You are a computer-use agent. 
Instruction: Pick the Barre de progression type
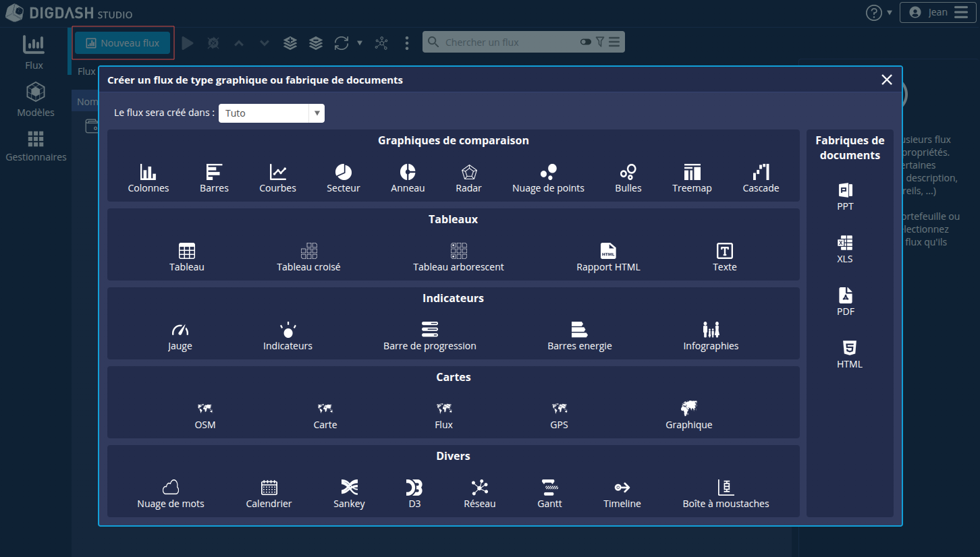[430, 336]
